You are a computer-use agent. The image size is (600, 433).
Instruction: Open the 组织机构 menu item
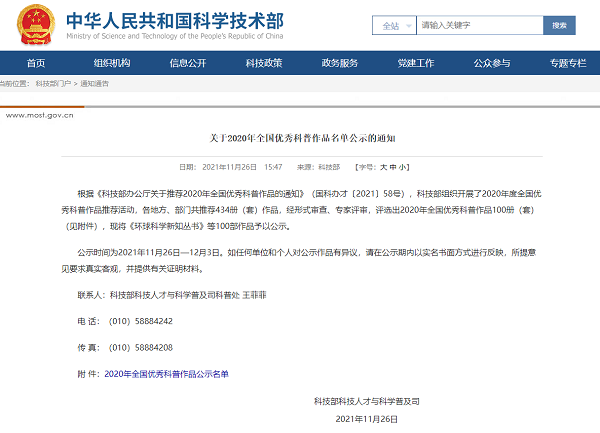tap(112, 63)
